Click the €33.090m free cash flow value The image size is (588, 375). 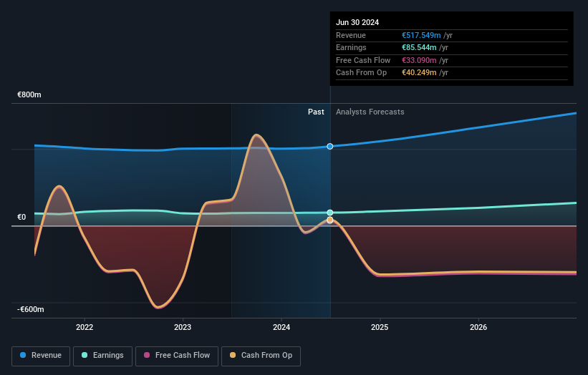tap(419, 60)
